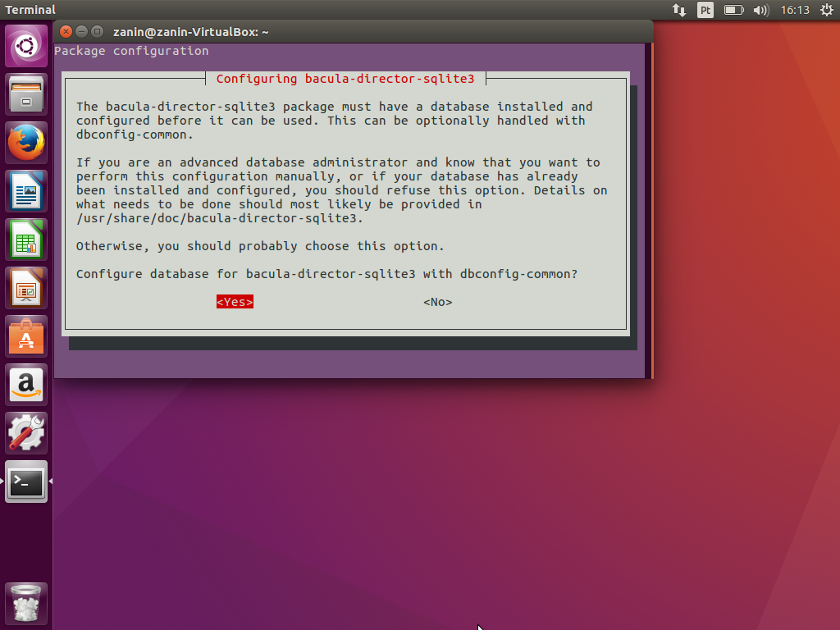
Task: Click the 'Configure database for bacula-director-sqlite3' question
Action: pos(326,274)
